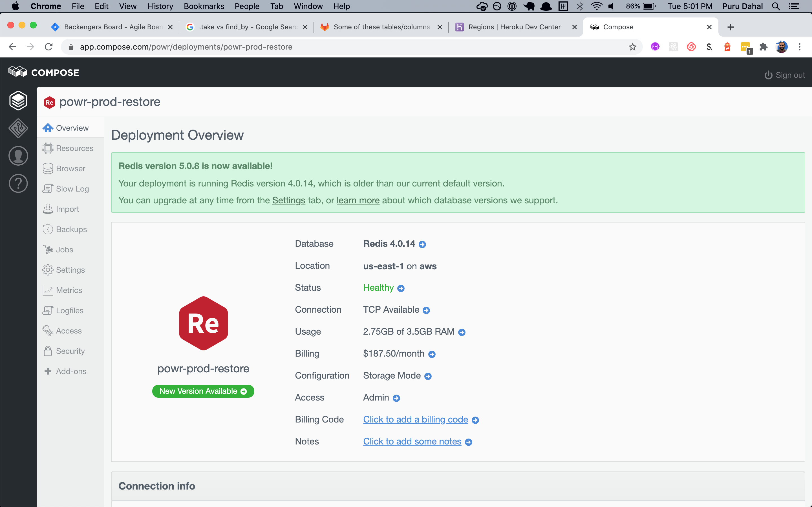Click the arrow next to $187.50/month billing
This screenshot has height=507, width=812.
point(432,354)
